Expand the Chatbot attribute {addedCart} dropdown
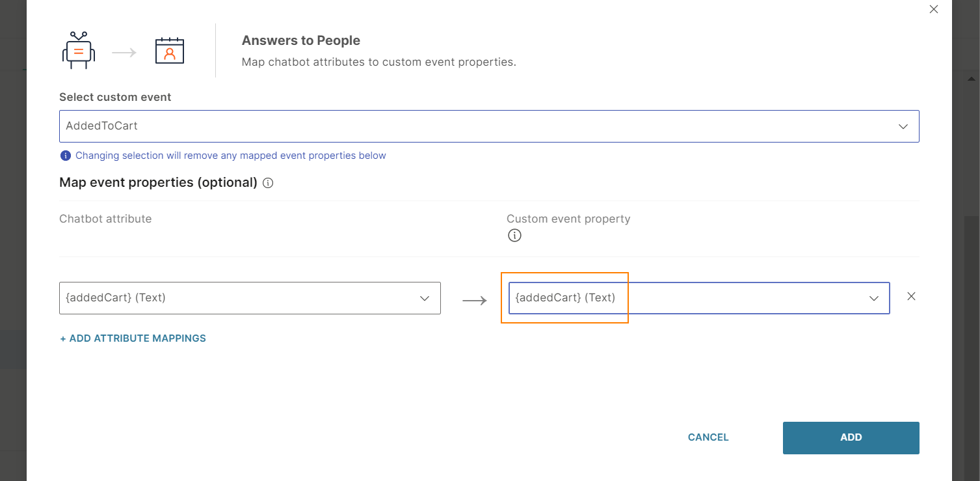The height and width of the screenshot is (481, 980). point(250,298)
